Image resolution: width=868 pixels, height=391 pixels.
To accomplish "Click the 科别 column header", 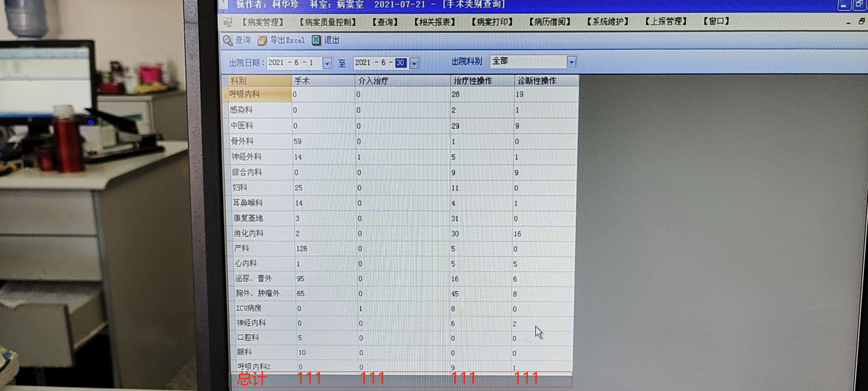I will (x=258, y=81).
